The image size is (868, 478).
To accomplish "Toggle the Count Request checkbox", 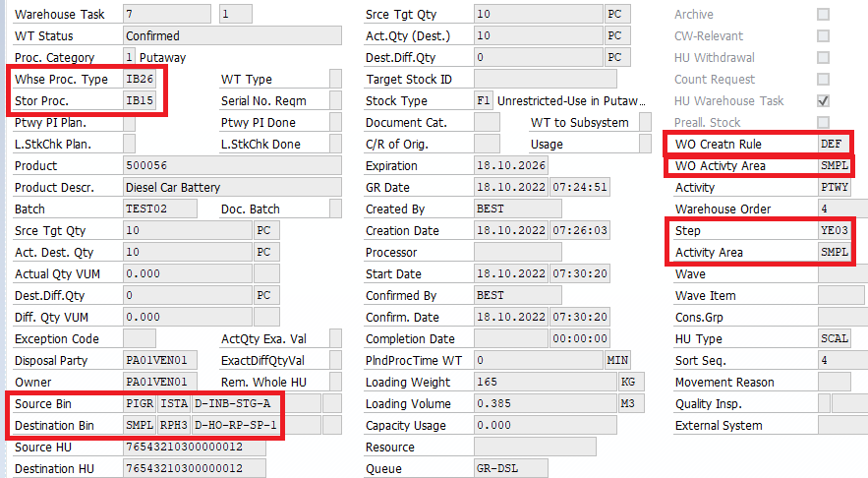I will click(x=823, y=80).
